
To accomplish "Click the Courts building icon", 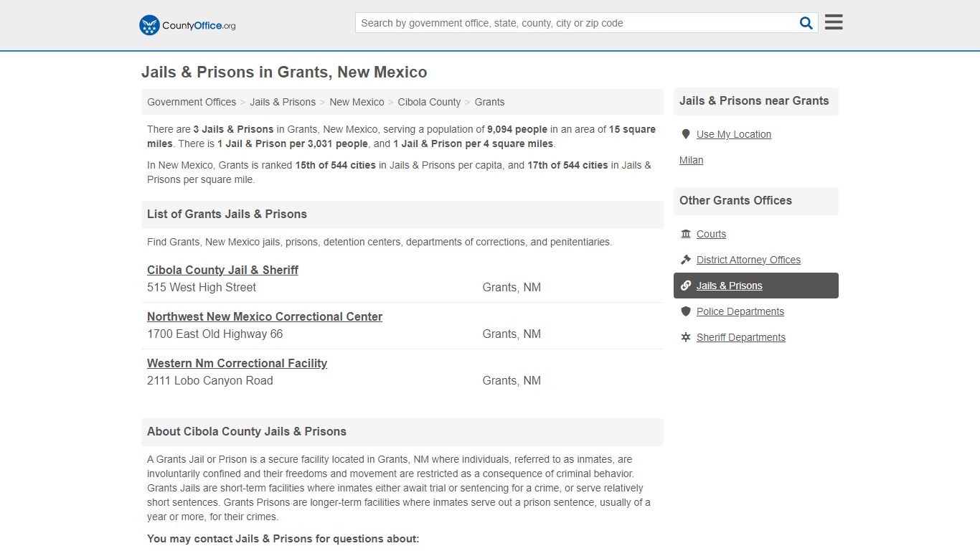I will tap(686, 234).
